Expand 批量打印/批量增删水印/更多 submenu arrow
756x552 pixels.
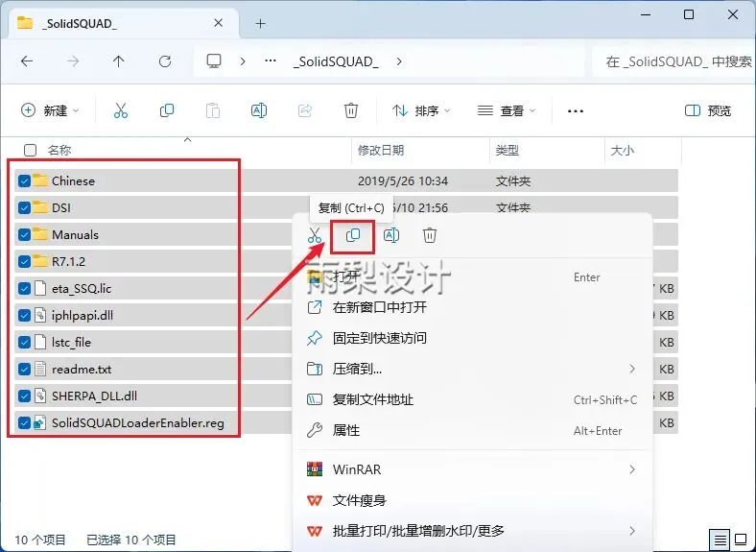pos(631,531)
